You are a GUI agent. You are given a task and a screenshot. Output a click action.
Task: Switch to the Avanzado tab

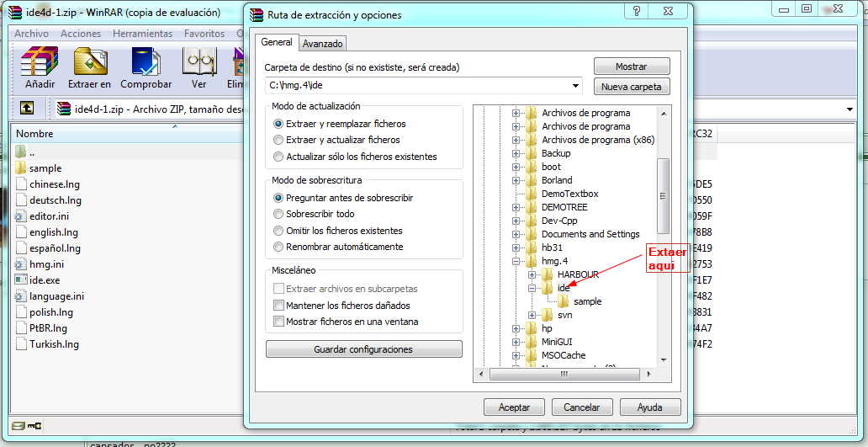pyautogui.click(x=323, y=44)
